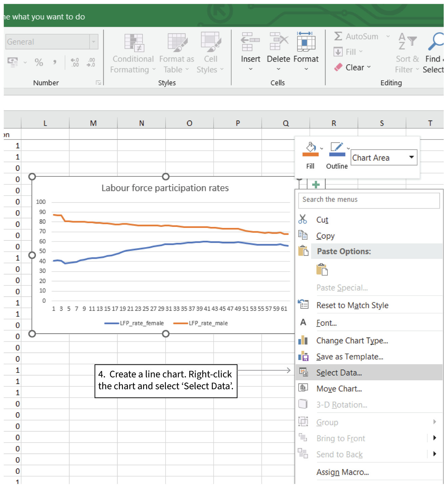Cut the chart via context menu
448x488 pixels.
point(322,219)
